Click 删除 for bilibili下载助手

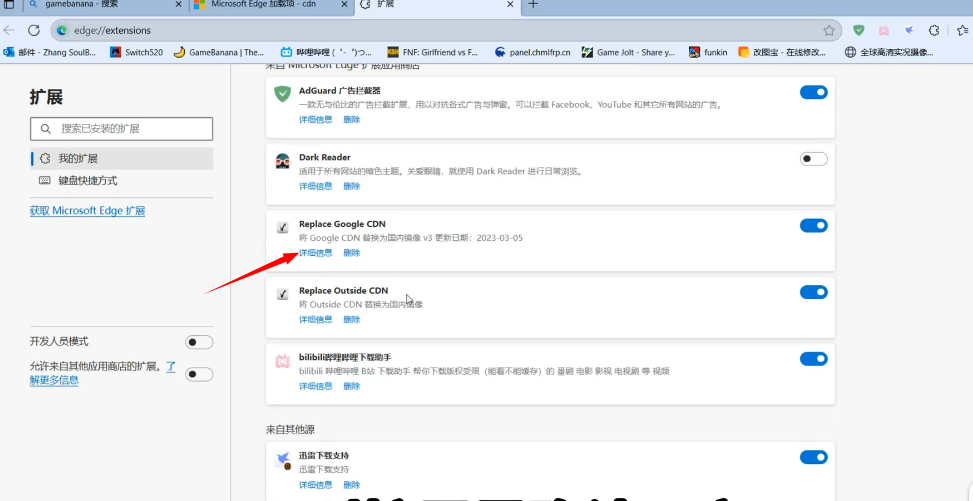(x=351, y=386)
